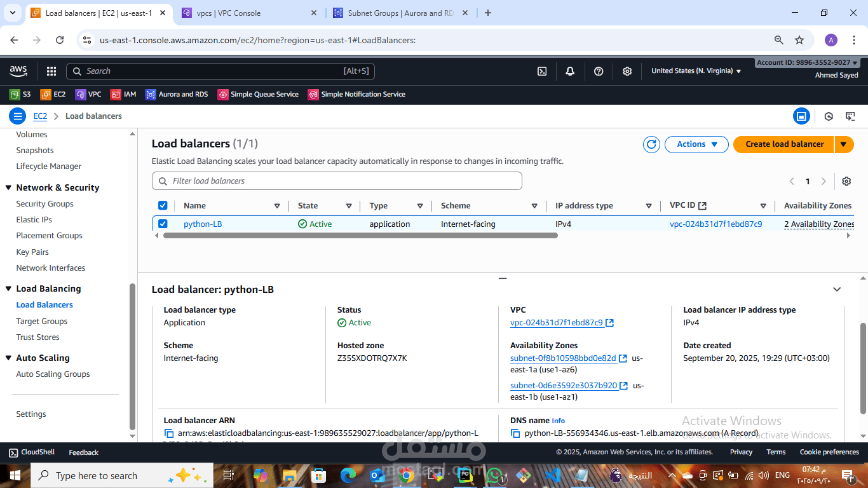The image size is (868, 488).
Task: Click the Create load balancer button
Action: click(x=784, y=144)
